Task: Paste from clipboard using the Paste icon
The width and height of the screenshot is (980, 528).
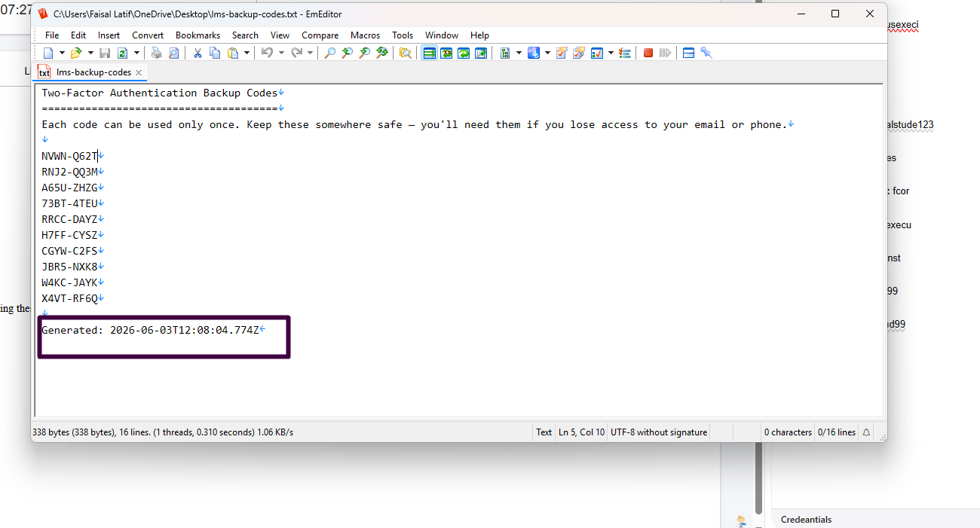Action: pyautogui.click(x=233, y=53)
